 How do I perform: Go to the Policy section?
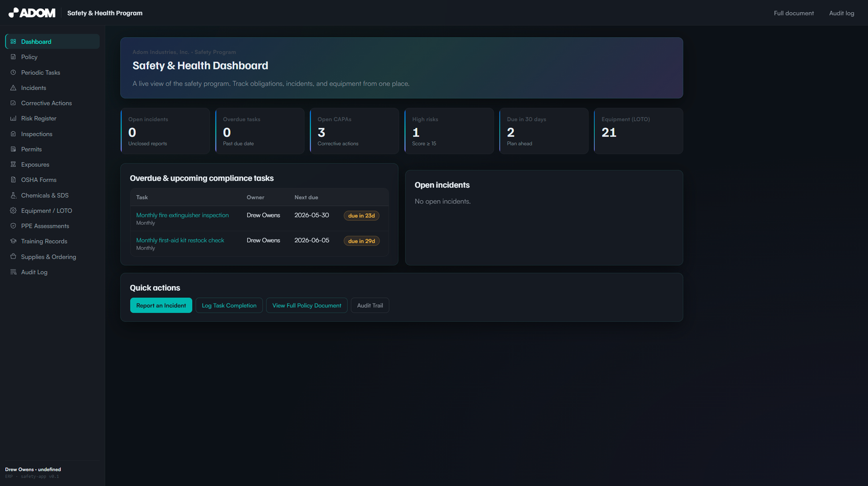52,57
